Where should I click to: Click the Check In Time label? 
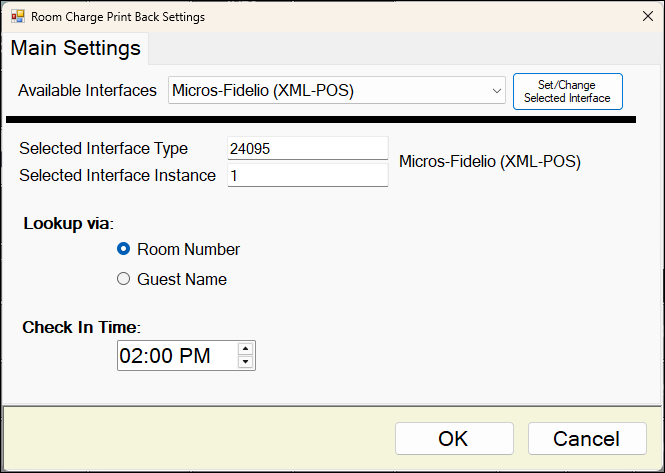pyautogui.click(x=81, y=327)
